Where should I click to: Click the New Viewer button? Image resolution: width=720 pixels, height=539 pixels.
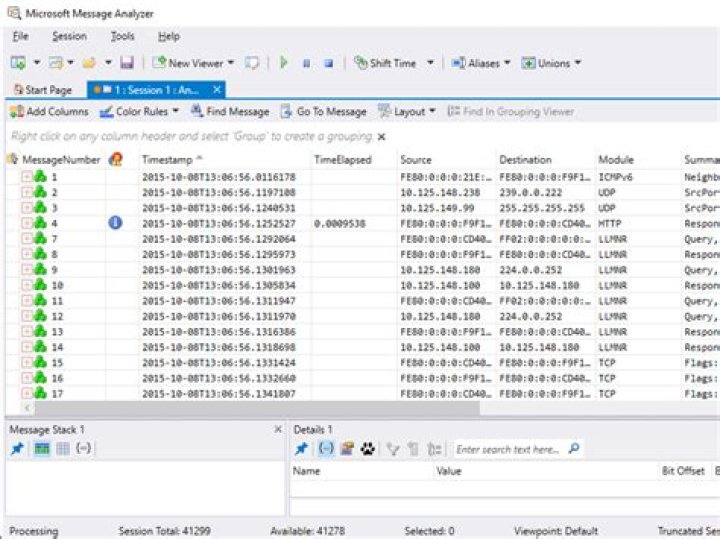click(x=193, y=62)
